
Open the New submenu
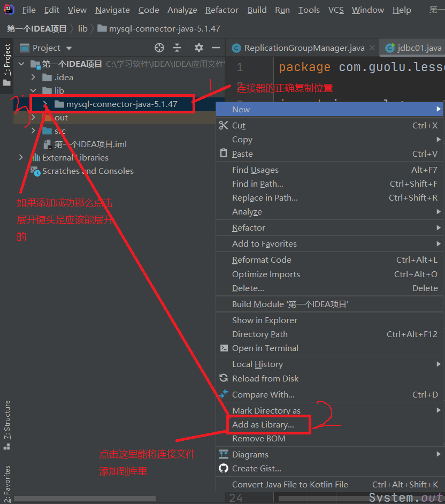pos(329,109)
